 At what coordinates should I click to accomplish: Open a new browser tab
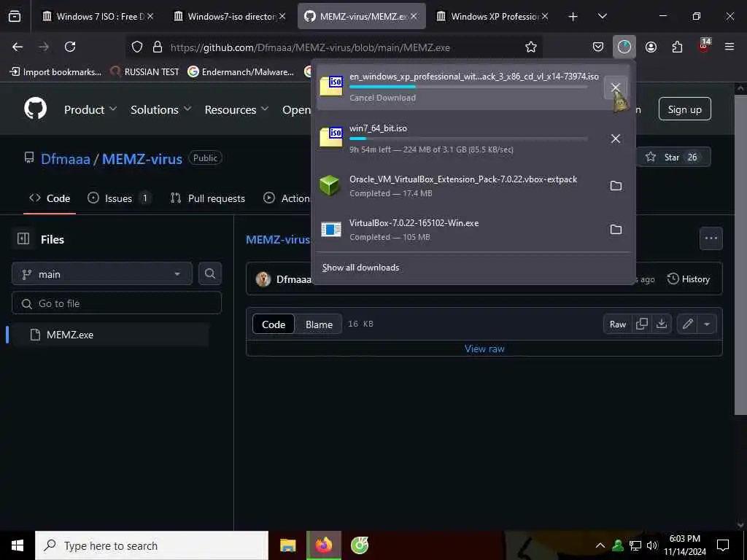[573, 17]
